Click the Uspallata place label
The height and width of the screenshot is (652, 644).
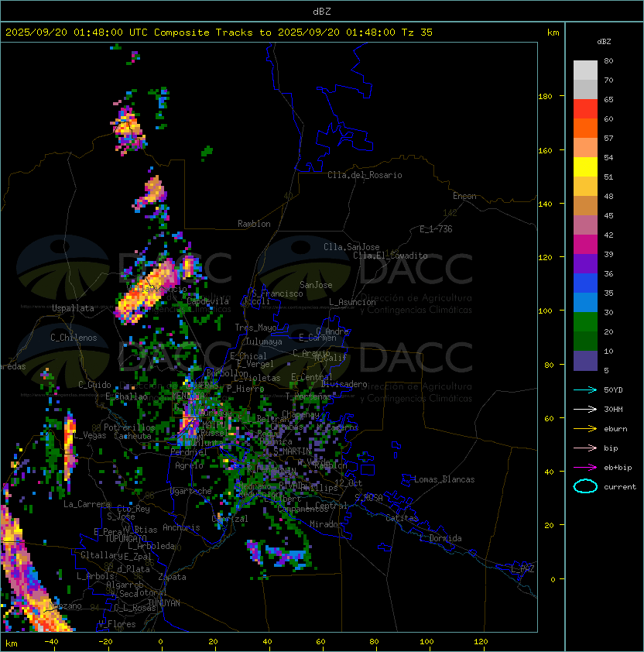(73, 308)
